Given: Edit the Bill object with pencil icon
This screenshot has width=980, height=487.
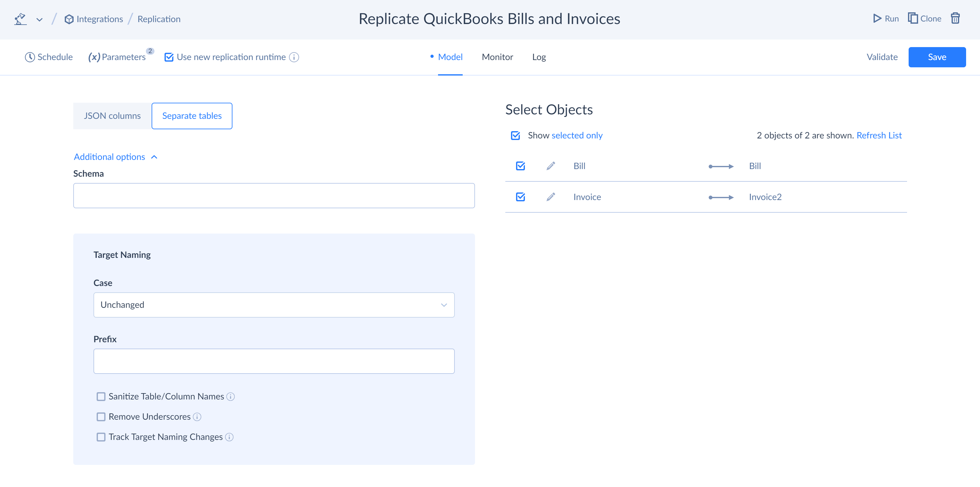Looking at the screenshot, I should [551, 166].
